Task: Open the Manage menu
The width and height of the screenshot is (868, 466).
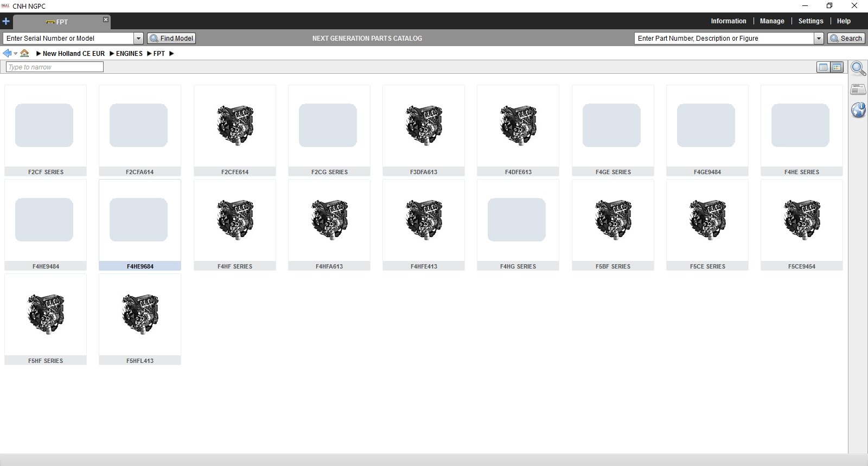Action: [772, 21]
